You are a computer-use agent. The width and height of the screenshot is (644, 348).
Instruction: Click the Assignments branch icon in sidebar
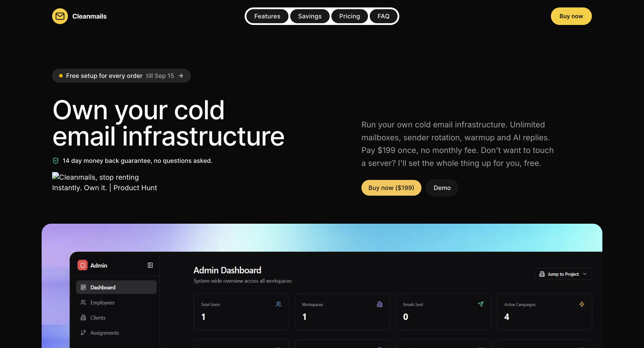pyautogui.click(x=83, y=333)
